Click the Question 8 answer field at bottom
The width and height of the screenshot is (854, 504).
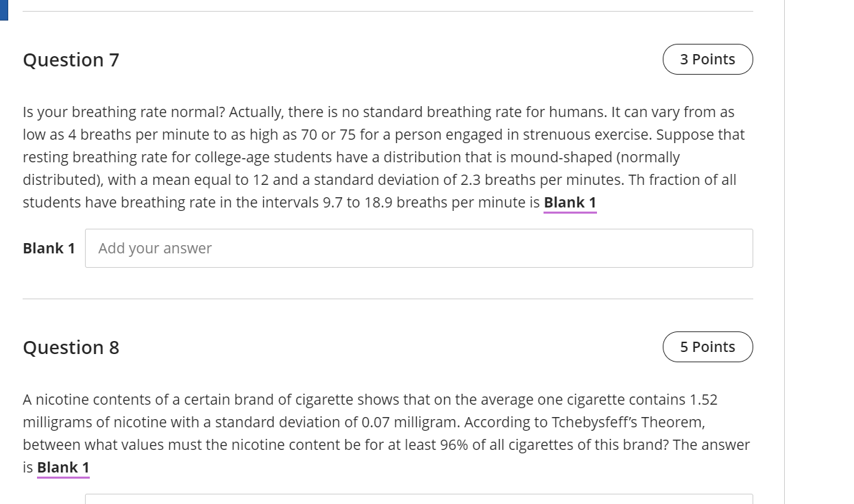[x=419, y=499]
